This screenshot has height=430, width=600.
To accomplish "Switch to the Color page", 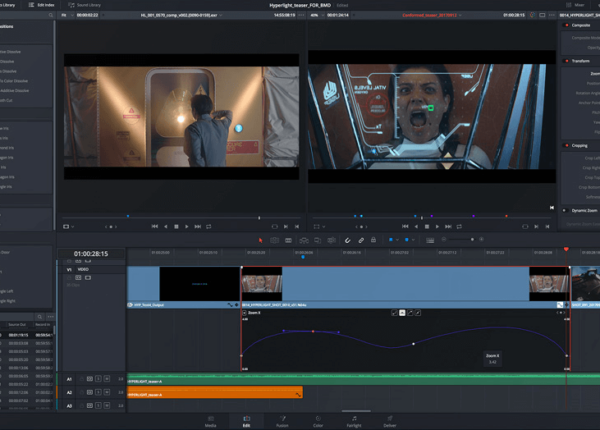I will (318, 421).
